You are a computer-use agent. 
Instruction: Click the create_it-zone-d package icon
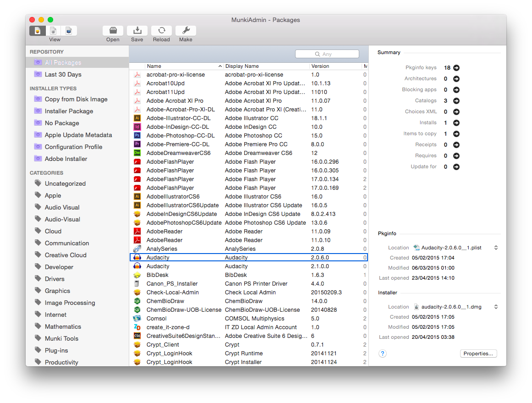137,327
